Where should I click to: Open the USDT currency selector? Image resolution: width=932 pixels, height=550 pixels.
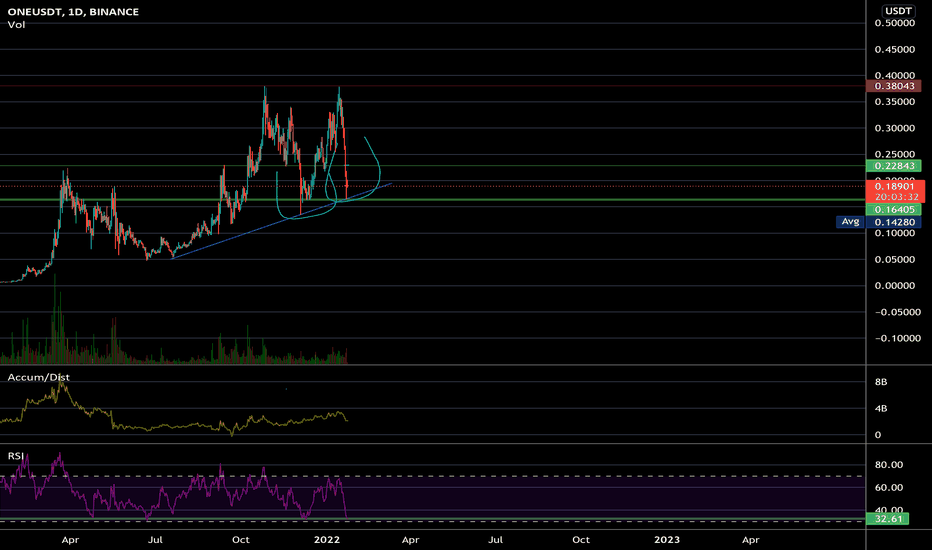click(x=898, y=11)
